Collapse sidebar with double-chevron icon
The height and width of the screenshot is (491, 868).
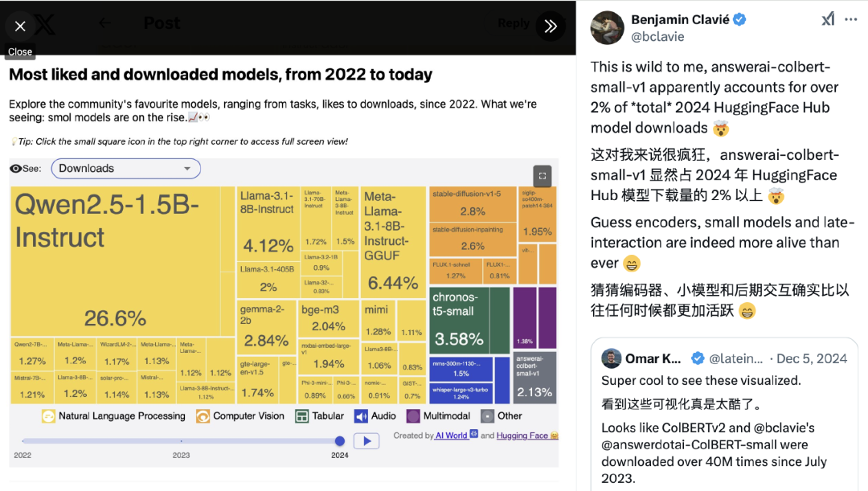pos(551,26)
